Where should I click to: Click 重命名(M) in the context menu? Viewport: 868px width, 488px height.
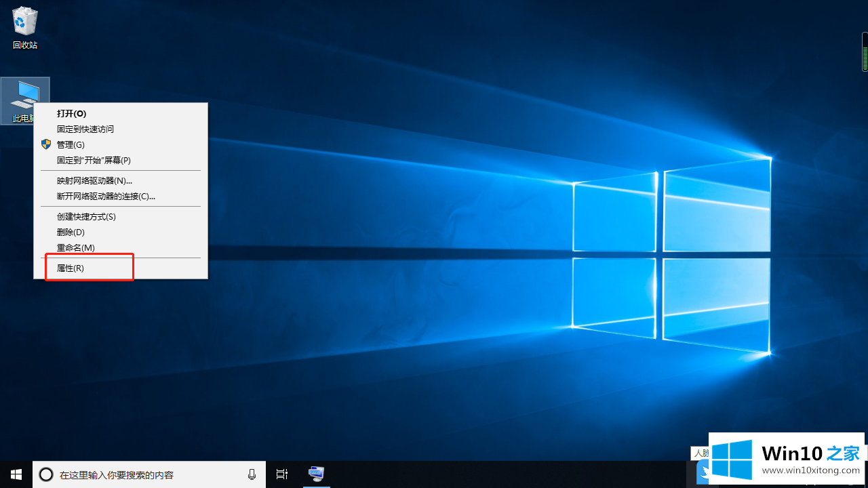121,247
